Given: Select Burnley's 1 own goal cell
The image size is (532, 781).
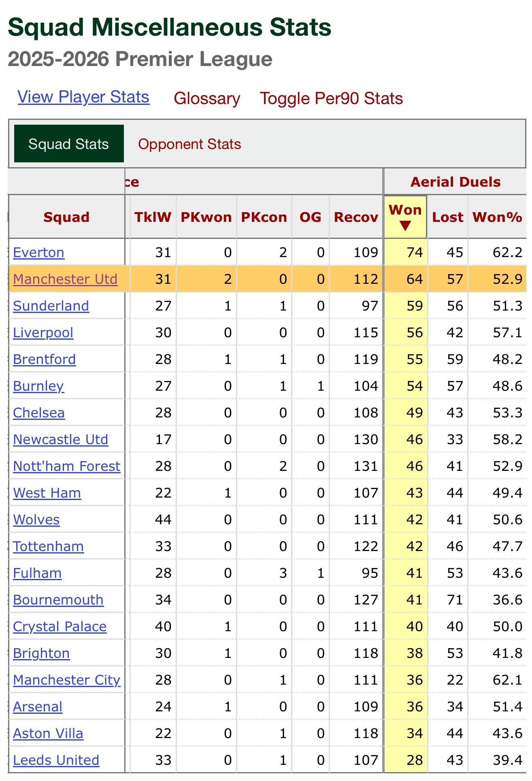Looking at the screenshot, I should (x=310, y=386).
